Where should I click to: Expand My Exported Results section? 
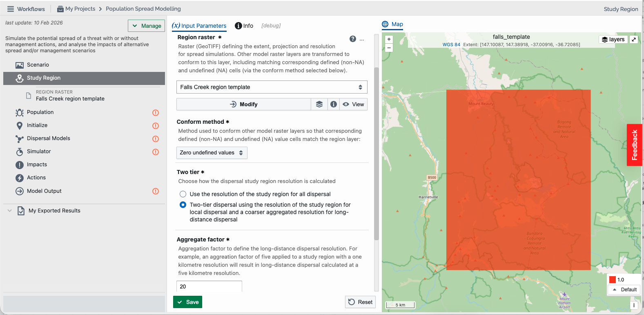[x=10, y=211]
